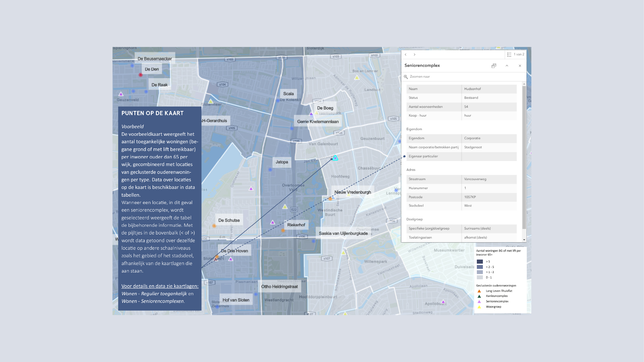Select yellow triangle near Bos en Lommer
Viewport: 644px width, 362px height.
357,77
